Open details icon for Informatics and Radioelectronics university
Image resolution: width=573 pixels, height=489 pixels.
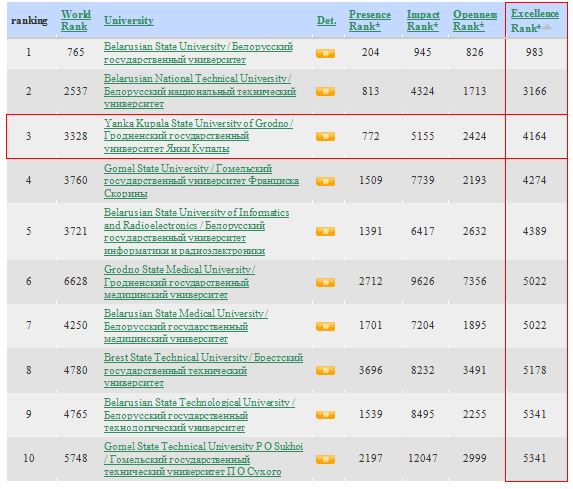tap(325, 231)
